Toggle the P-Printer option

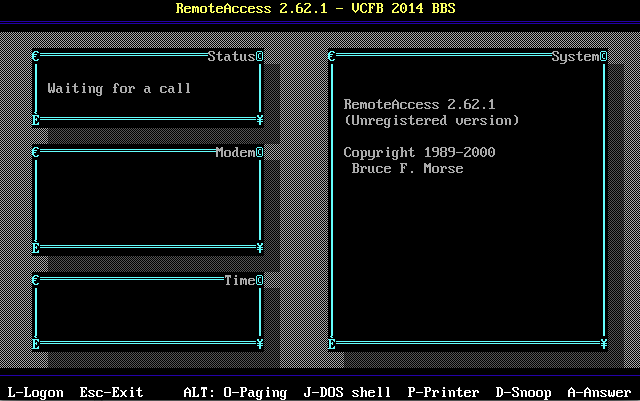tap(443, 392)
